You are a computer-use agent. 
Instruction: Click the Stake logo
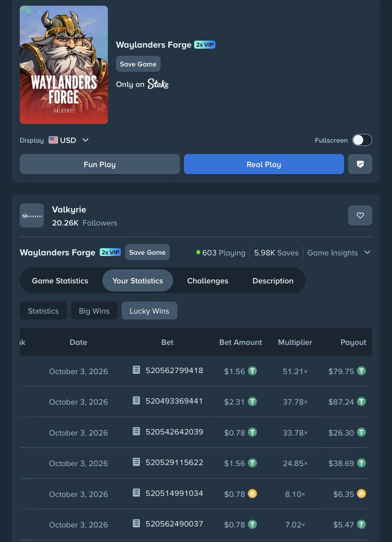158,84
